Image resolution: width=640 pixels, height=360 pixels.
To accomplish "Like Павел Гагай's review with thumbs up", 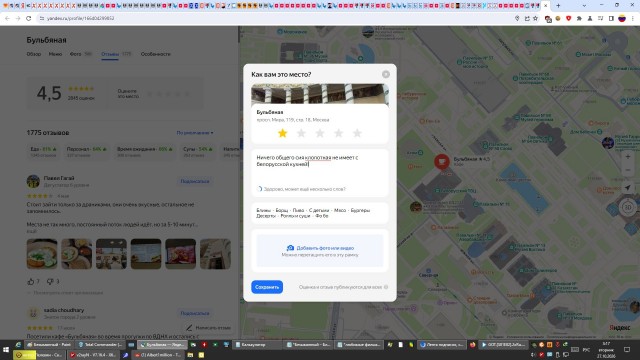I will (31, 281).
